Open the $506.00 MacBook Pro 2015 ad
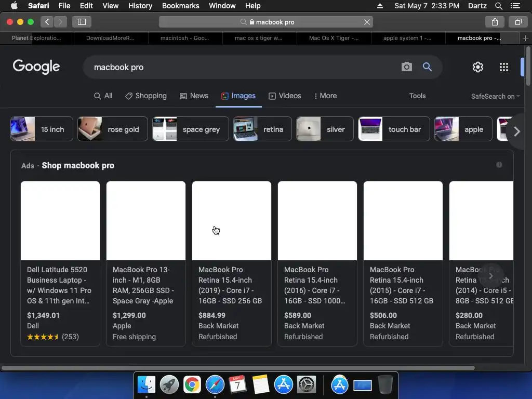The height and width of the screenshot is (399, 532). (x=403, y=263)
